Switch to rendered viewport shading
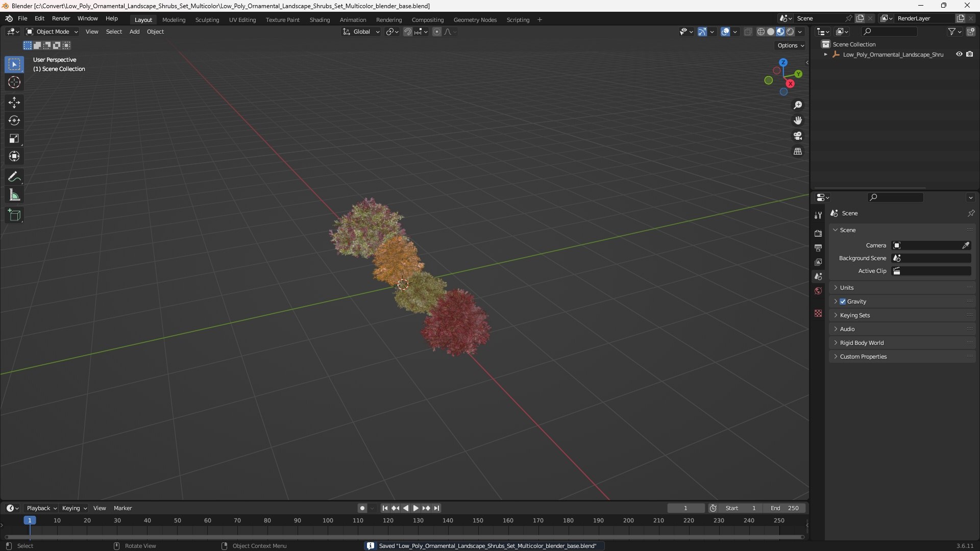 790,32
